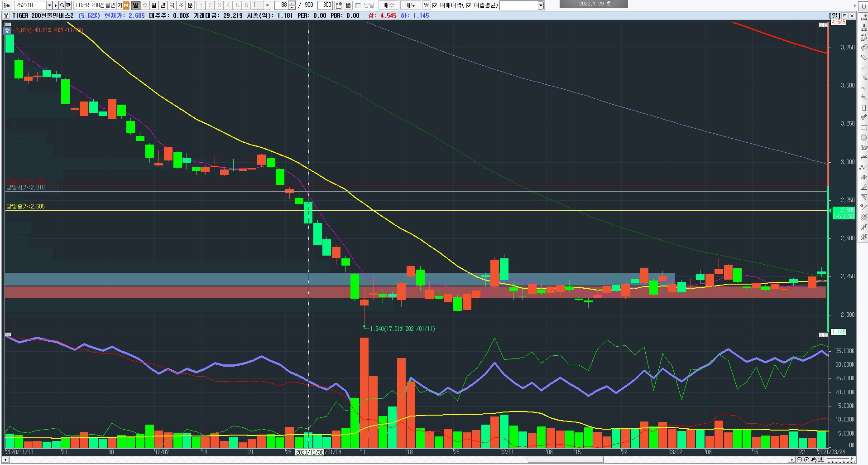The height and width of the screenshot is (465, 868).
Task: Click the 관 related stocks button
Action: [x=68, y=5]
